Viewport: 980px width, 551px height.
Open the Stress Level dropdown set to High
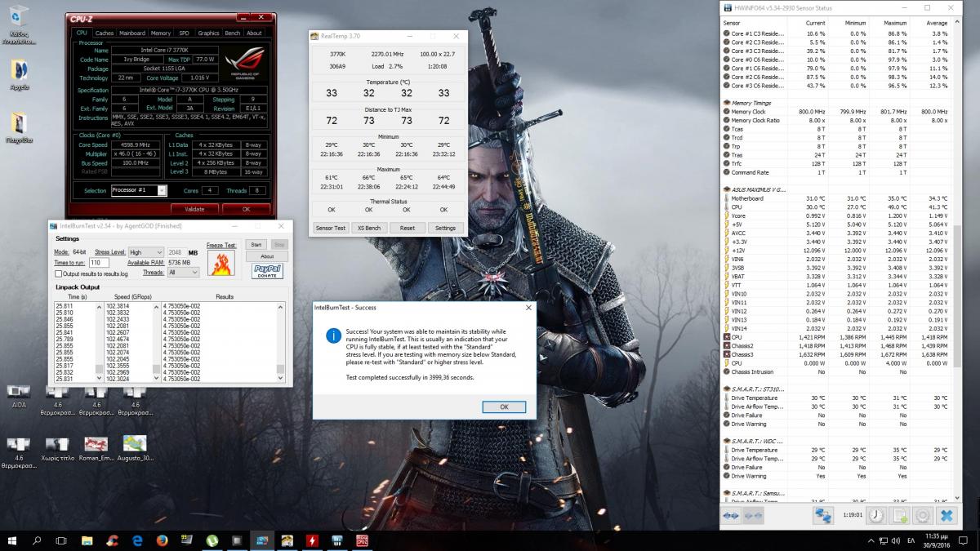click(145, 252)
